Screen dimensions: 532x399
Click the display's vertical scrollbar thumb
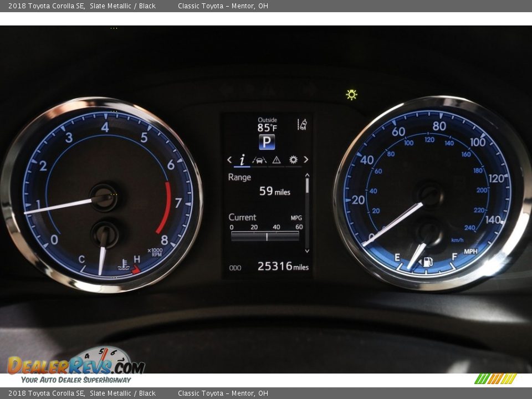coord(307,185)
